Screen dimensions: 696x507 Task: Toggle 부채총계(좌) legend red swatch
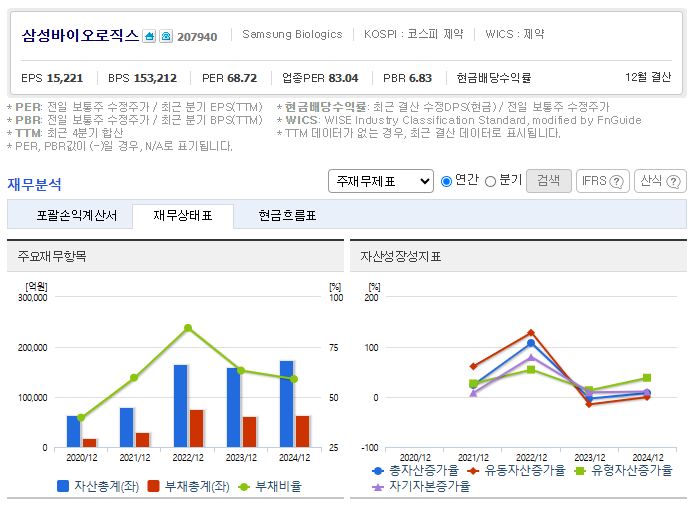pyautogui.click(x=154, y=486)
